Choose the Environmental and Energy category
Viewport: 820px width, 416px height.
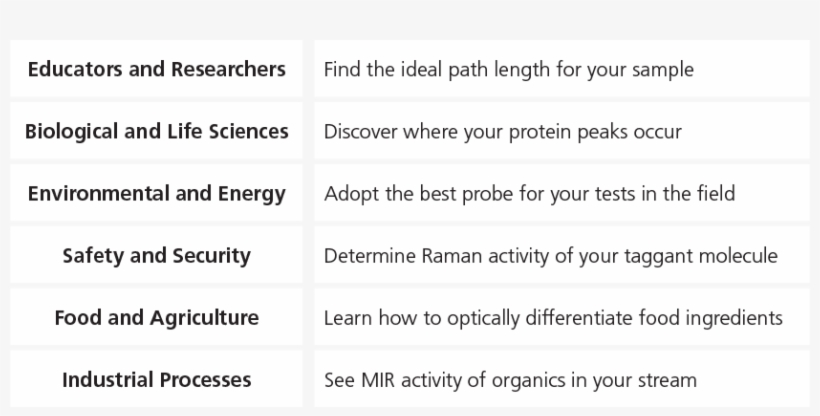157,193
